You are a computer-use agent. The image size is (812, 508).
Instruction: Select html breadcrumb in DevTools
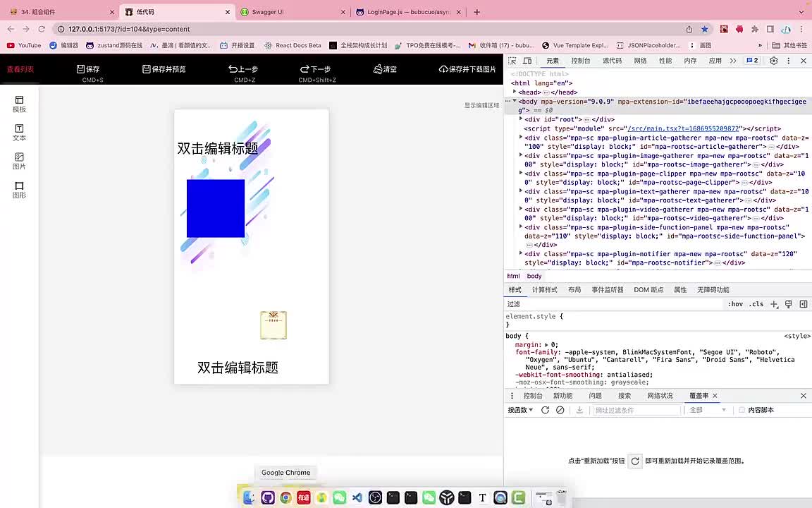click(x=513, y=277)
